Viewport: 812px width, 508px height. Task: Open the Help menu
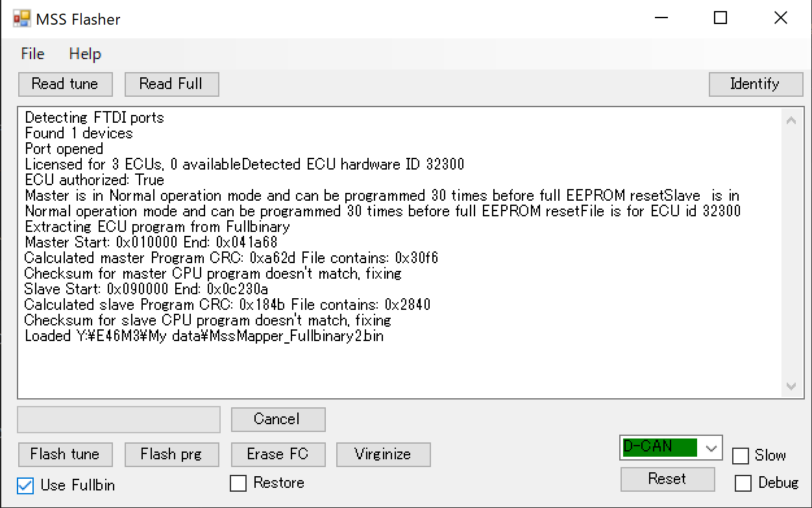(85, 54)
